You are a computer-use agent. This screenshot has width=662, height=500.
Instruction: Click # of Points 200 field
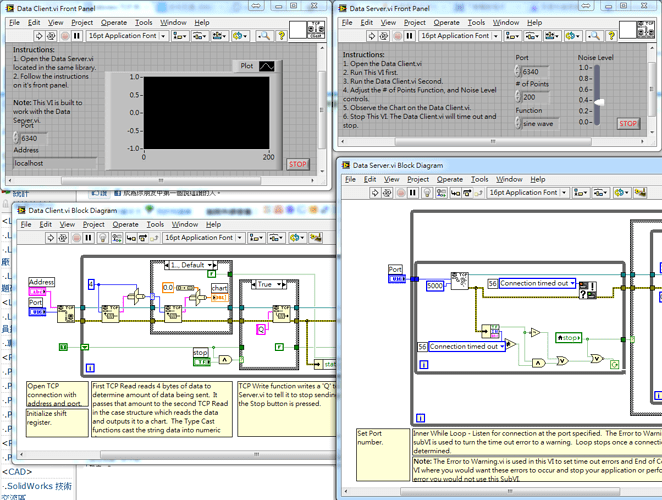point(535,97)
